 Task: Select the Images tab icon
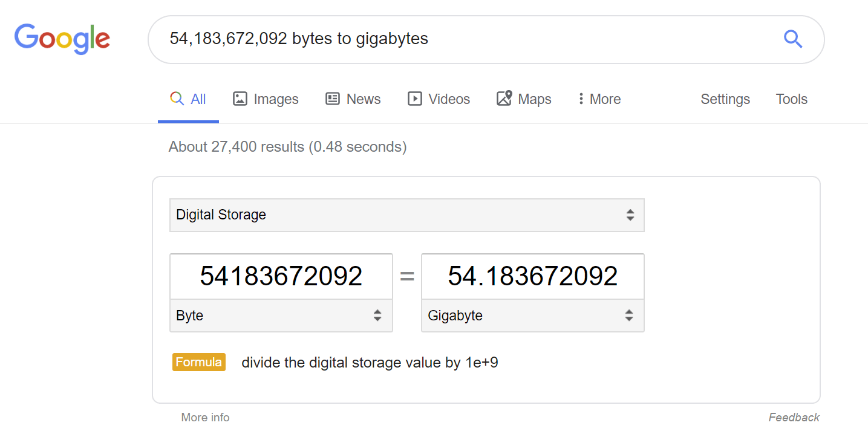[240, 99]
